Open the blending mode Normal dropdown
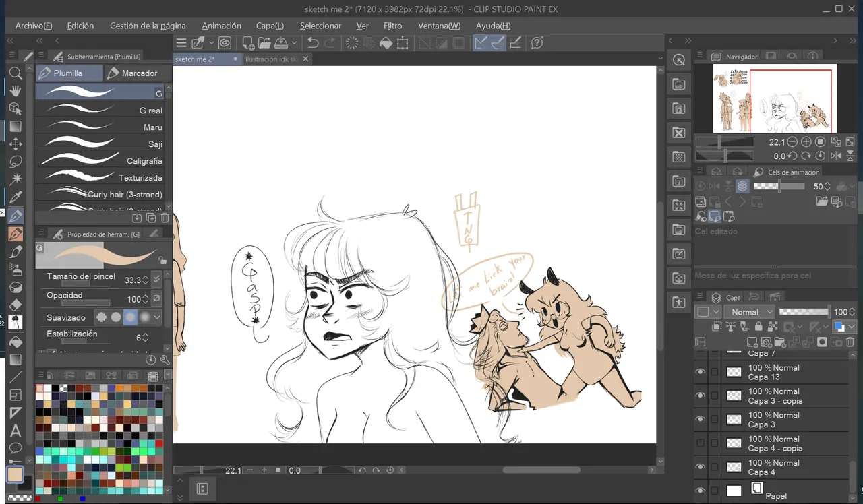This screenshot has width=863, height=504. click(749, 312)
